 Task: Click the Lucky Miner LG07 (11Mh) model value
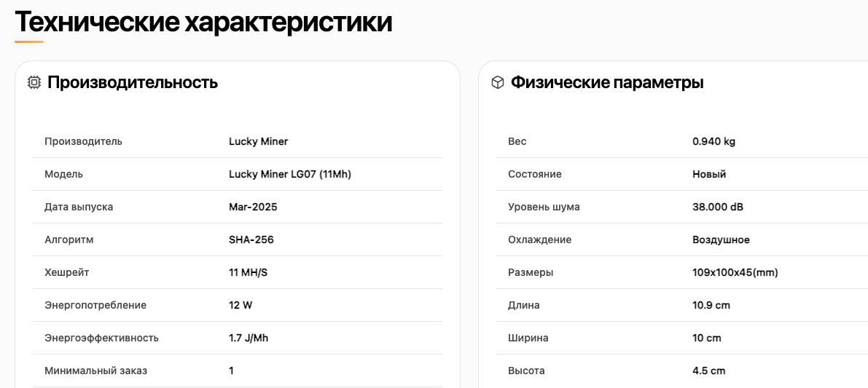tap(290, 174)
